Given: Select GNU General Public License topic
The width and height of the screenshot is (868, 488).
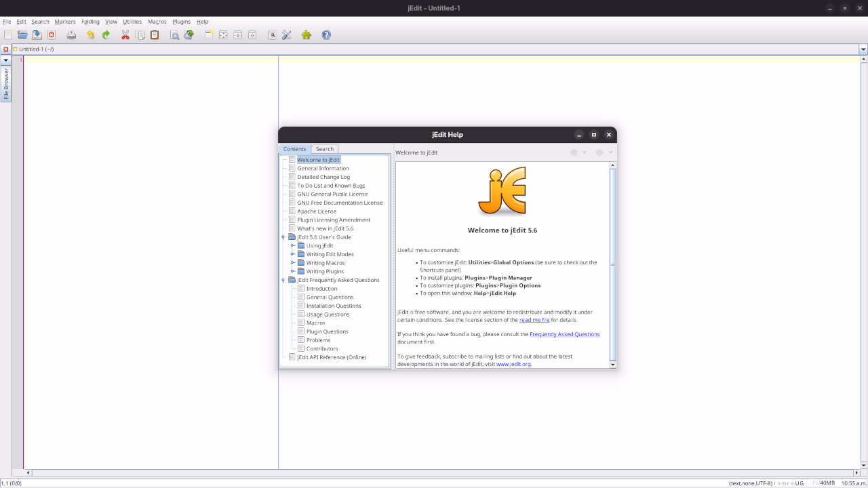Looking at the screenshot, I should tap(332, 194).
